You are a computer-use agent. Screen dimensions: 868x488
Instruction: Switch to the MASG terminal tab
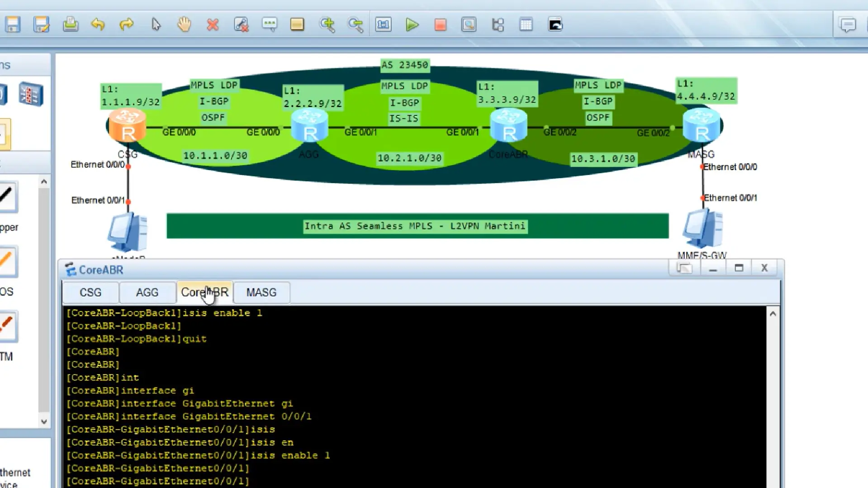pos(261,293)
